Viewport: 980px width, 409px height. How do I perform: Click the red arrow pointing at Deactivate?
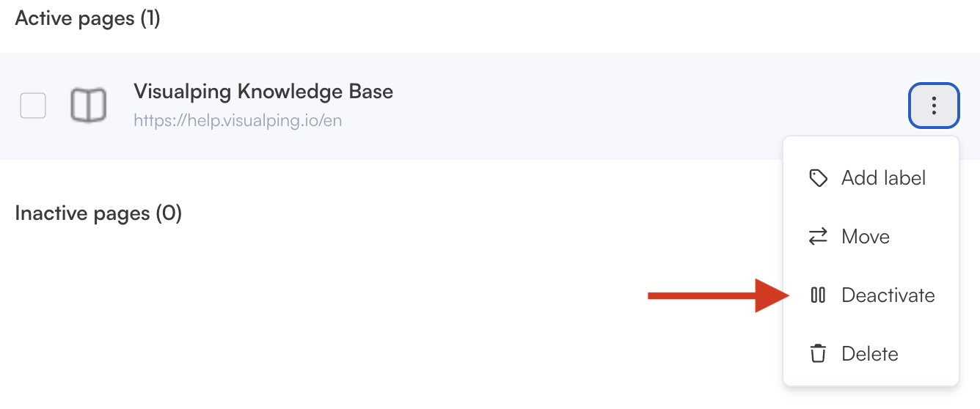click(717, 296)
